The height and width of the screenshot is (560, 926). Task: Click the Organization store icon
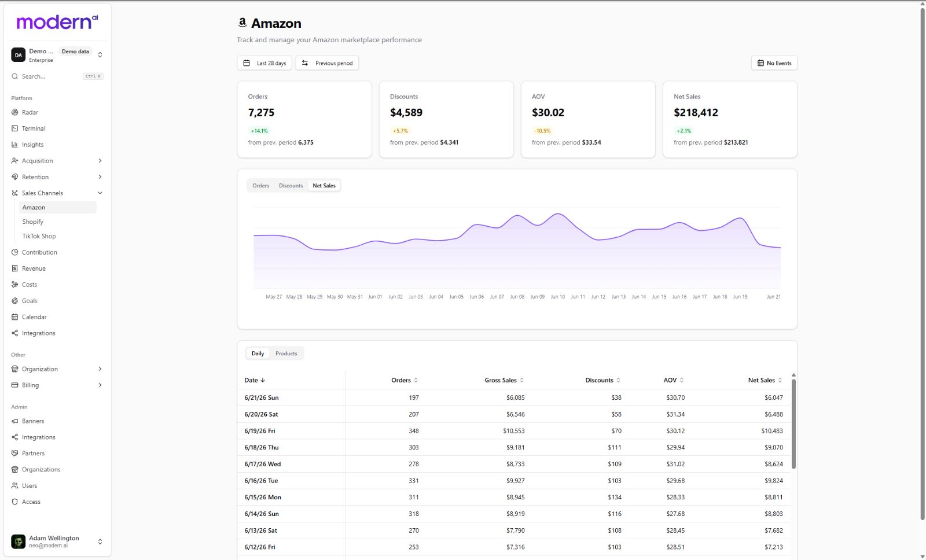[x=15, y=369]
